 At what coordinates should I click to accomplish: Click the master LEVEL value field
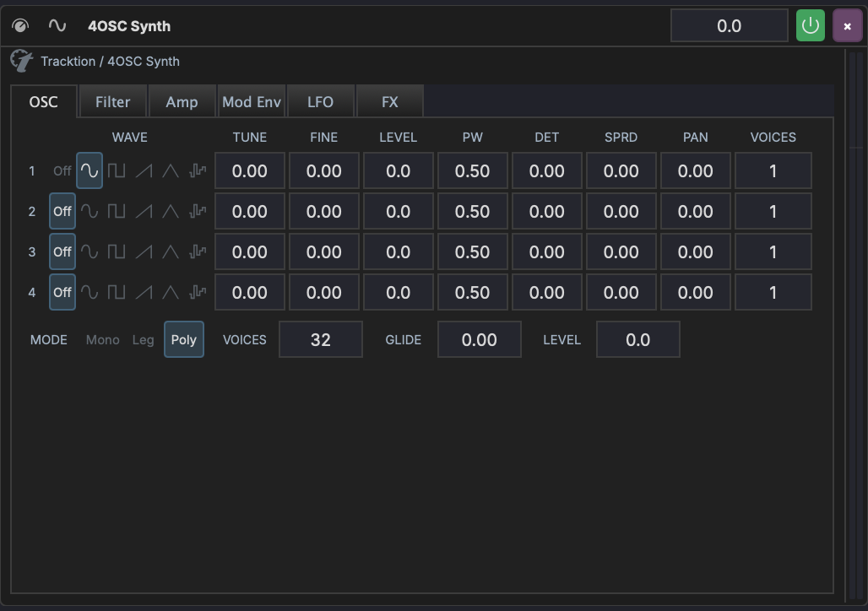(638, 339)
